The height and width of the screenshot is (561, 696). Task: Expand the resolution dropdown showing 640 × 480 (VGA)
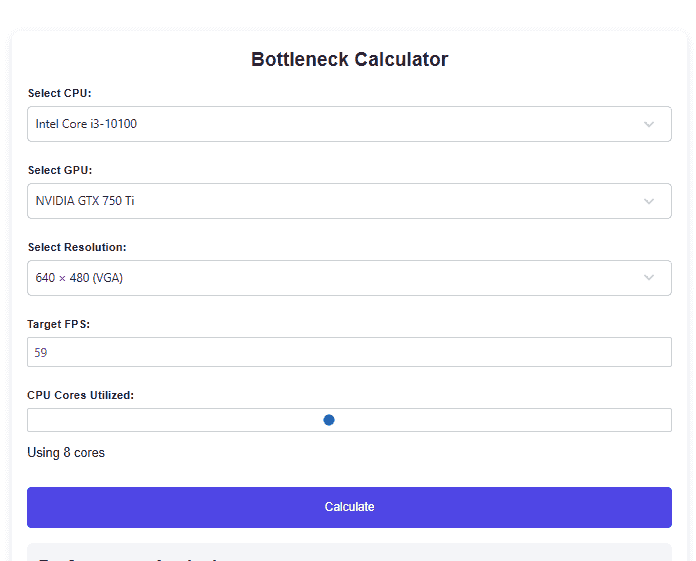tap(330, 278)
